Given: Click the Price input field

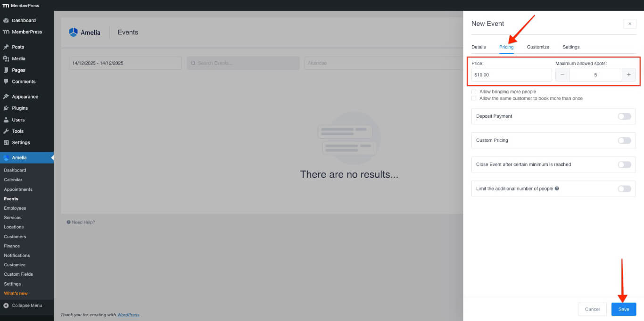Looking at the screenshot, I should [511, 75].
